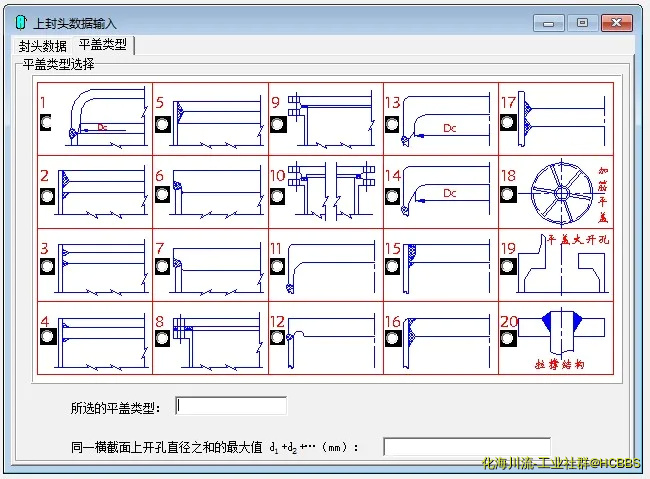Choose radio button for cover type 10
Image resolution: width=650 pixels, height=479 pixels.
tap(277, 196)
